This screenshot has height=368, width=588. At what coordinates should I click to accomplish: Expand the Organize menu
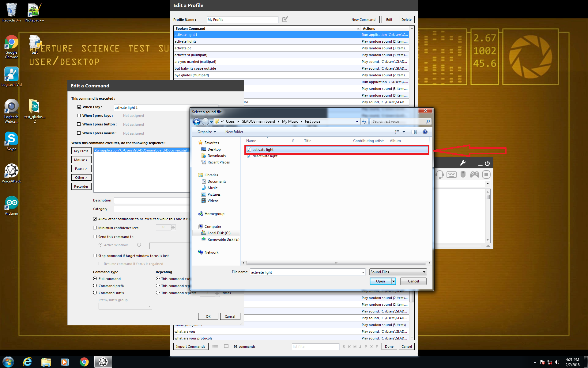click(206, 132)
